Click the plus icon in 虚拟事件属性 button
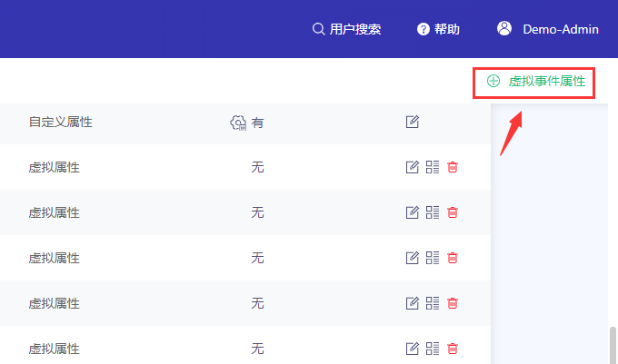 (493, 81)
